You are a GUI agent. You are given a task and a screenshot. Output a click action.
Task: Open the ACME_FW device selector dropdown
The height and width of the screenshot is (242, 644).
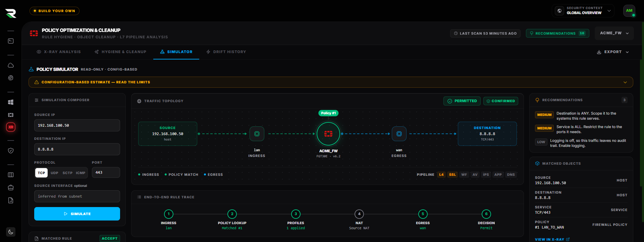[614, 33]
